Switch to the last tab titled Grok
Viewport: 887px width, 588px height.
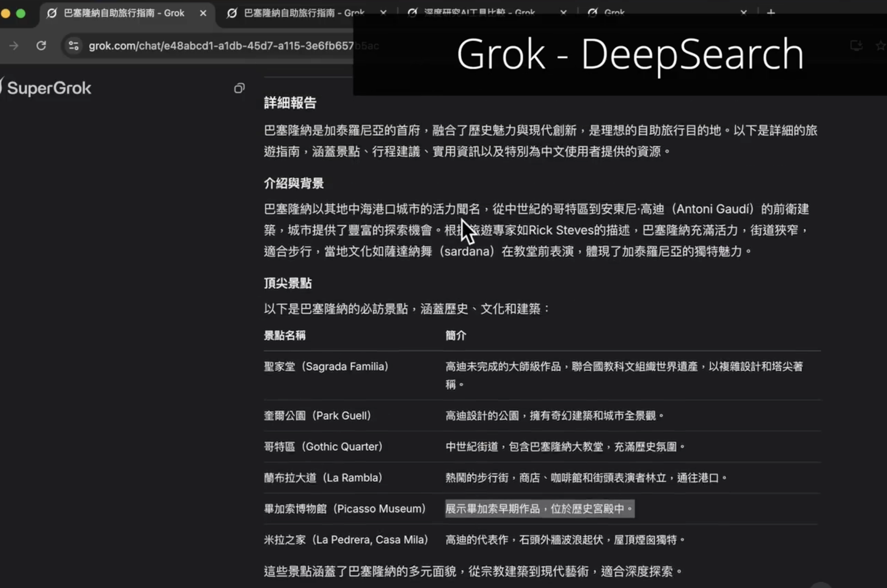(x=614, y=13)
